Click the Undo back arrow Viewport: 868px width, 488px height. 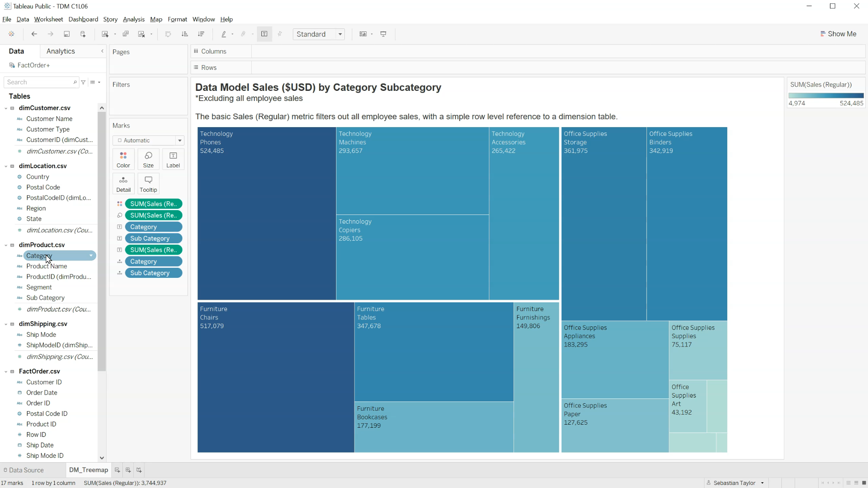point(34,34)
